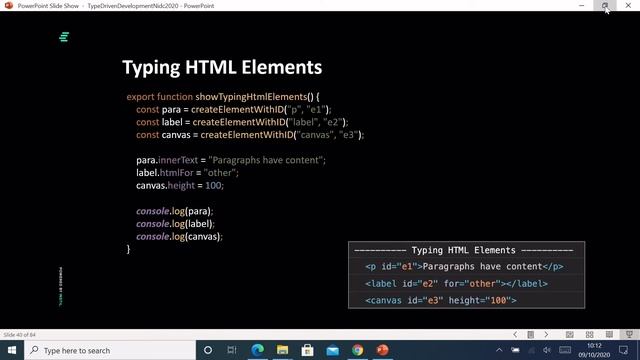Launch Microsoft Edge from the taskbar
The height and width of the screenshot is (360, 640).
258,350
